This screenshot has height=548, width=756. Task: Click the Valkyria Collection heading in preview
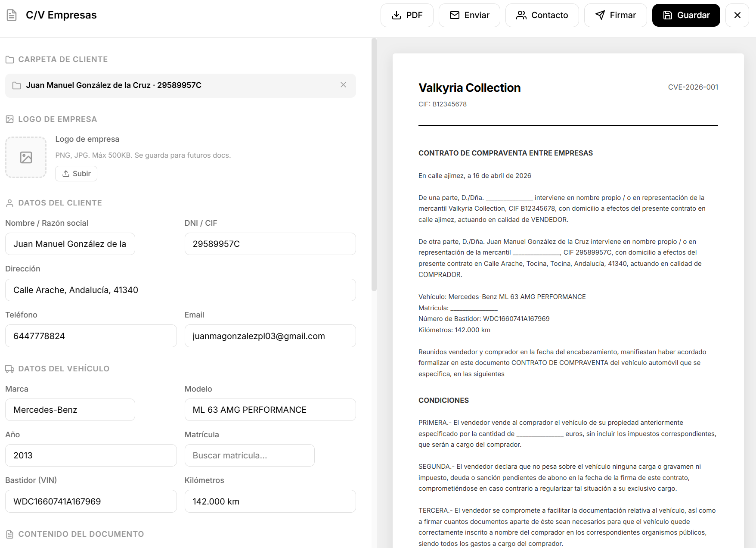pos(469,88)
